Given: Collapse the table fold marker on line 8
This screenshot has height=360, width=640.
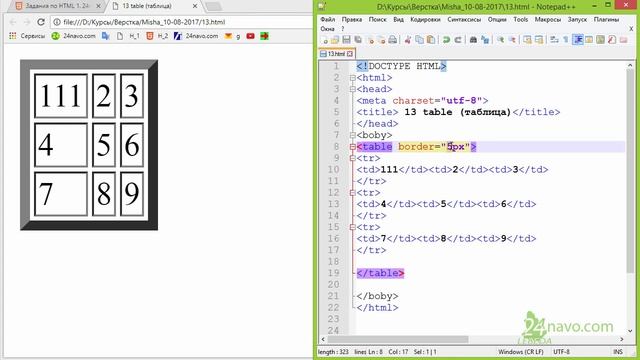Looking at the screenshot, I should click(x=353, y=147).
